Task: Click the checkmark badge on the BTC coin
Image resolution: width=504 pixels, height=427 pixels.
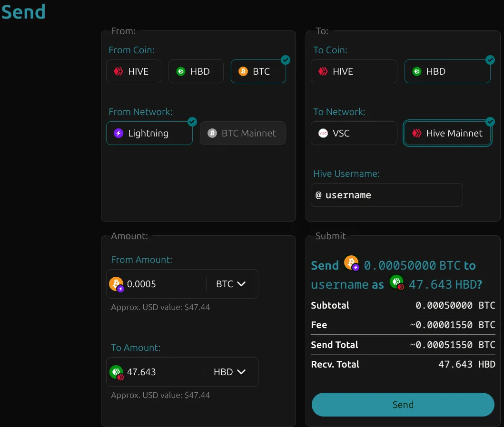Action: coord(286,60)
